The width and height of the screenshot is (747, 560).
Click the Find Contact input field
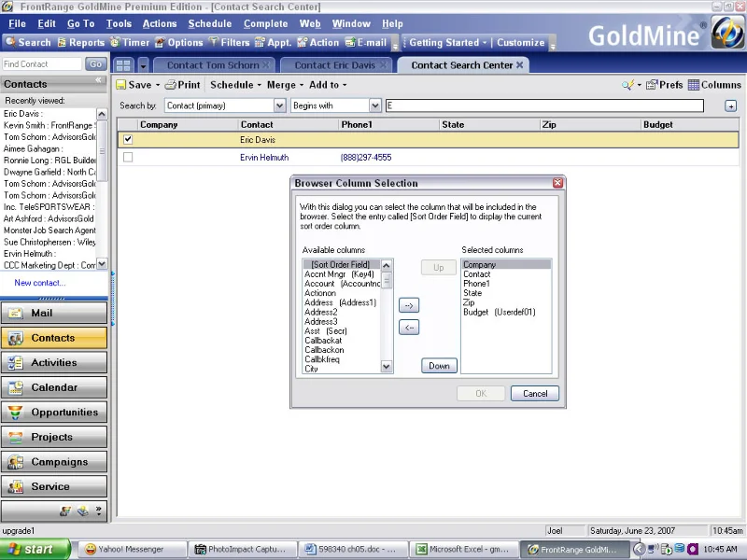click(x=42, y=63)
